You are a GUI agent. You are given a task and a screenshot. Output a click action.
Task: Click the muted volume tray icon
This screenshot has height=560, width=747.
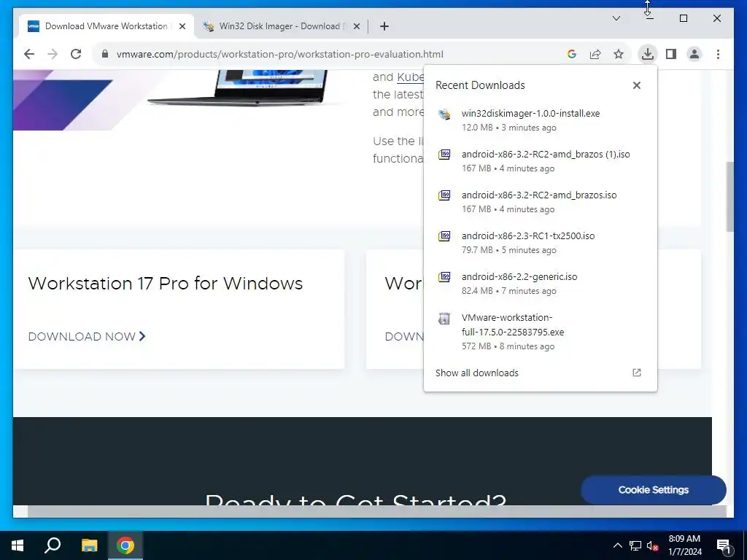[x=652, y=545]
